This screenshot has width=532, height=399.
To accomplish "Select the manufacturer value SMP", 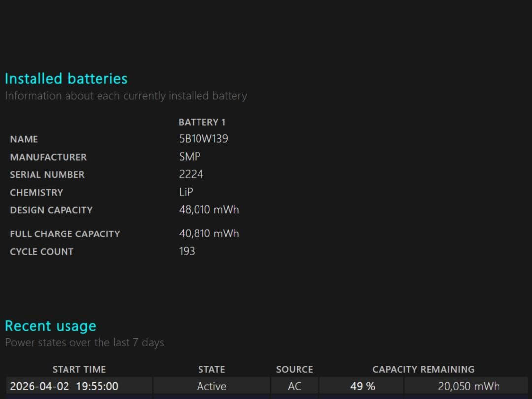I will click(189, 157).
